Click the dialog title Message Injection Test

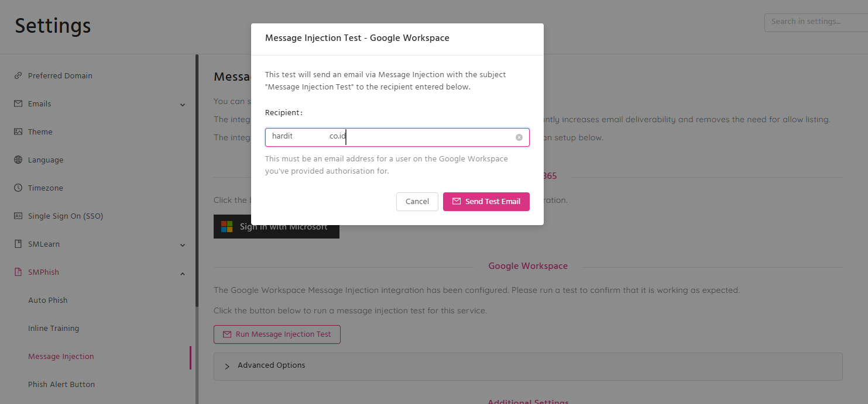click(x=357, y=38)
